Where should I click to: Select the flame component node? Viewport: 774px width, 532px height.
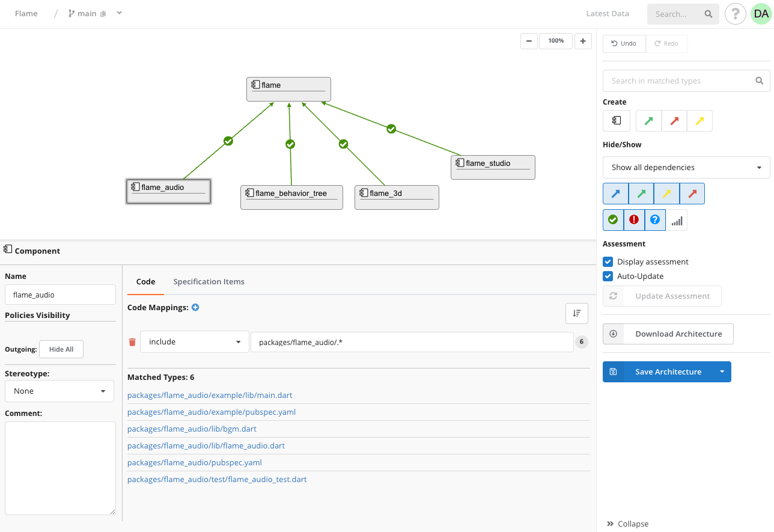pyautogui.click(x=288, y=89)
